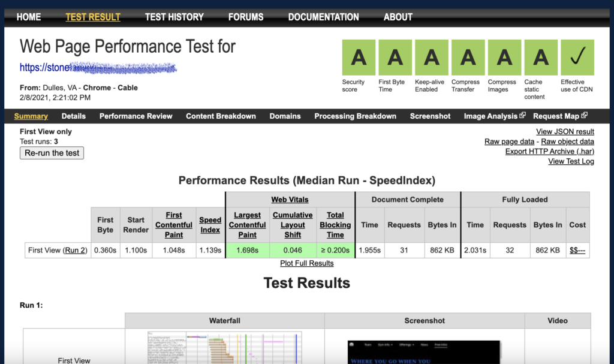
Task: Select TEST HISTORY in the navigation bar
Action: [174, 17]
